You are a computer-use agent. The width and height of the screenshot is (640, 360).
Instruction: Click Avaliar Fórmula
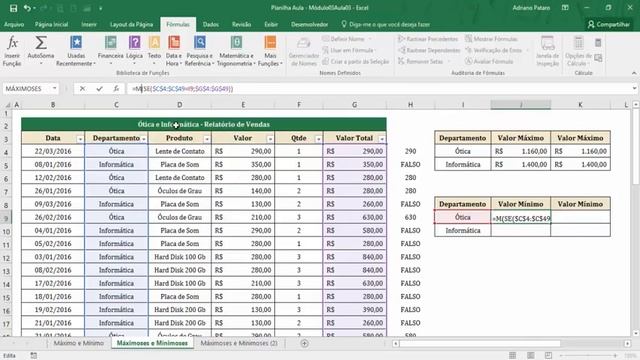[x=489, y=61]
